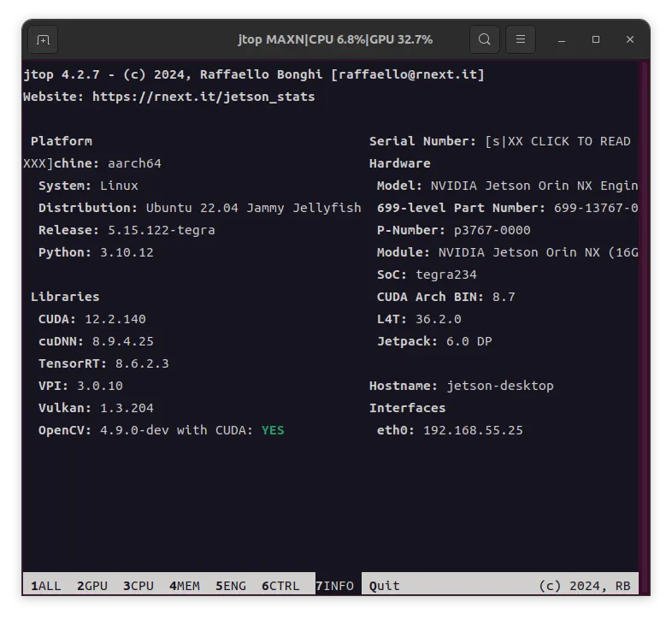This screenshot has height=620, width=672.
Task: Click the window title jtop MAXN text
Action: coord(335,39)
